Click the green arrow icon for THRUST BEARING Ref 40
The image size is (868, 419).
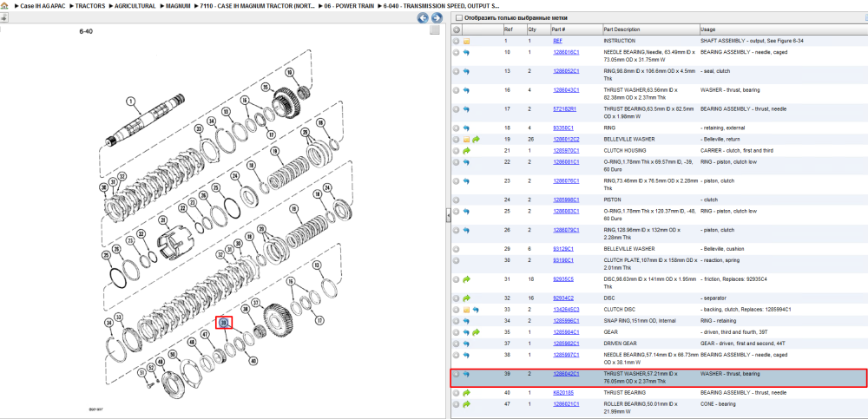click(x=466, y=393)
